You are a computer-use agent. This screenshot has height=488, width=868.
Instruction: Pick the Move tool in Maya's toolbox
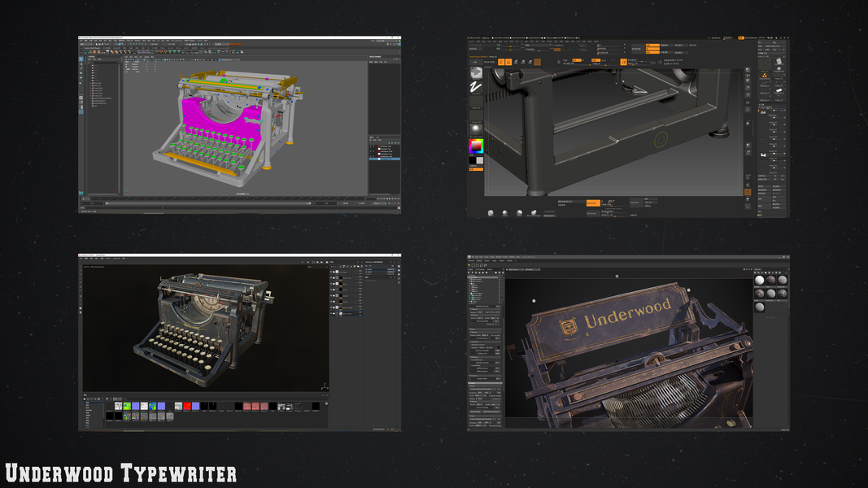tap(81, 73)
